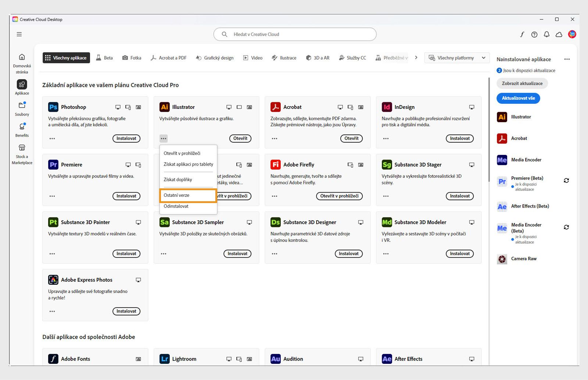Expand more category tabs with chevron arrow
The height and width of the screenshot is (380, 588).
[x=416, y=58]
